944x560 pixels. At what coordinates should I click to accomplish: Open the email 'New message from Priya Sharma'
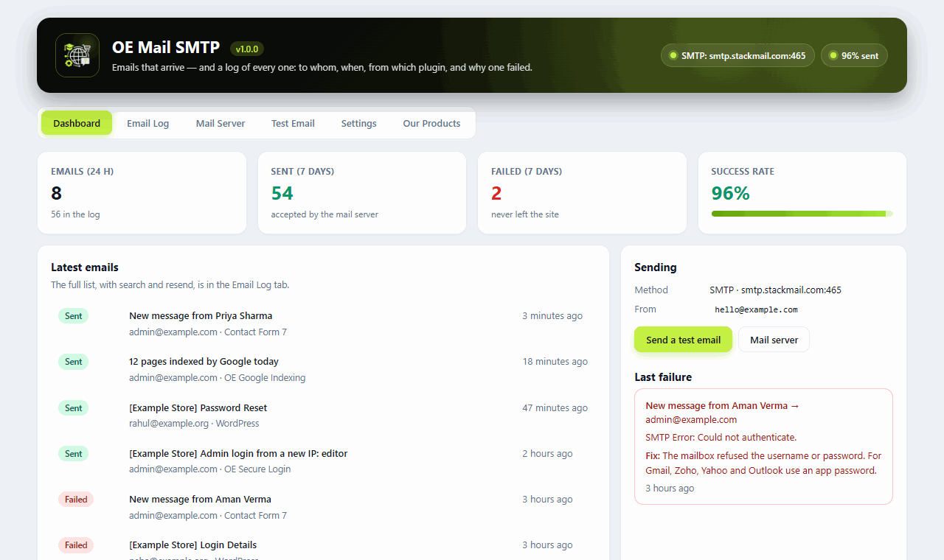coord(201,315)
